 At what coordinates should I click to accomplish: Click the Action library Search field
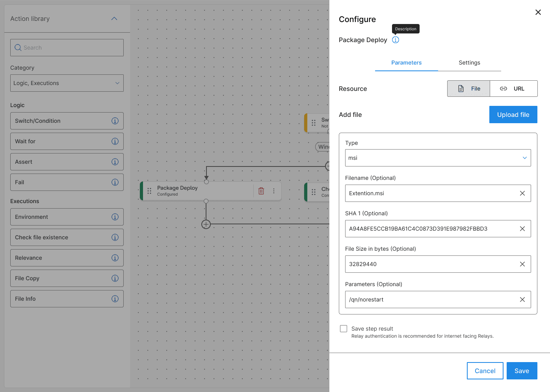tap(67, 48)
